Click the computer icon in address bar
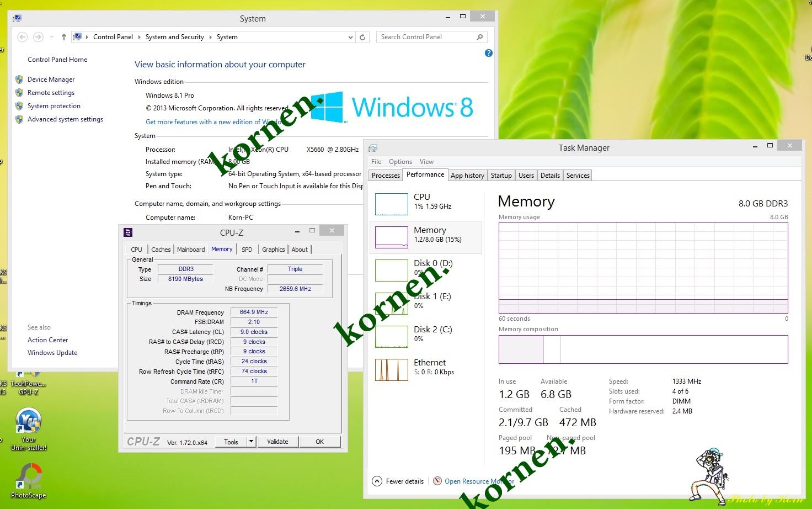Viewport: 812px width, 509px height. point(78,37)
